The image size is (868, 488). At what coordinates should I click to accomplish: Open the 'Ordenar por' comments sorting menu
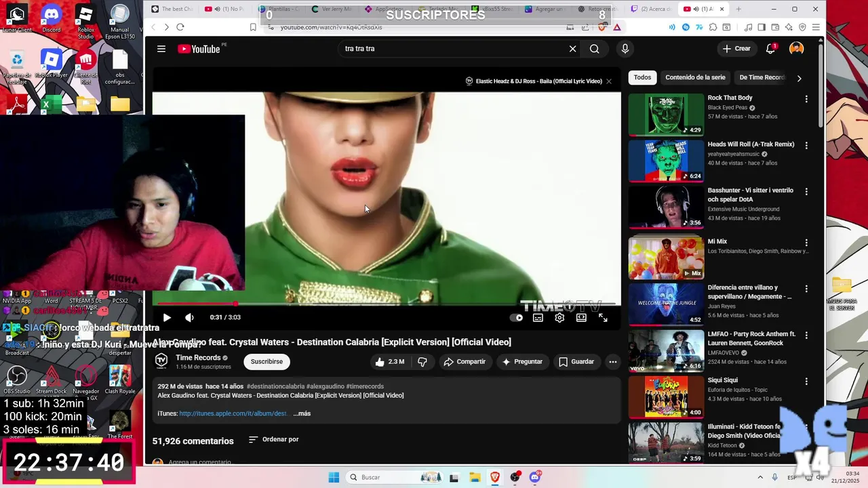pyautogui.click(x=274, y=439)
